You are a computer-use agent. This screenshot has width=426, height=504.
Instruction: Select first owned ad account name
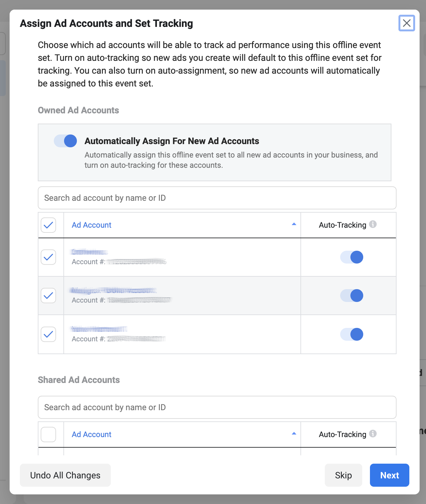click(x=89, y=252)
